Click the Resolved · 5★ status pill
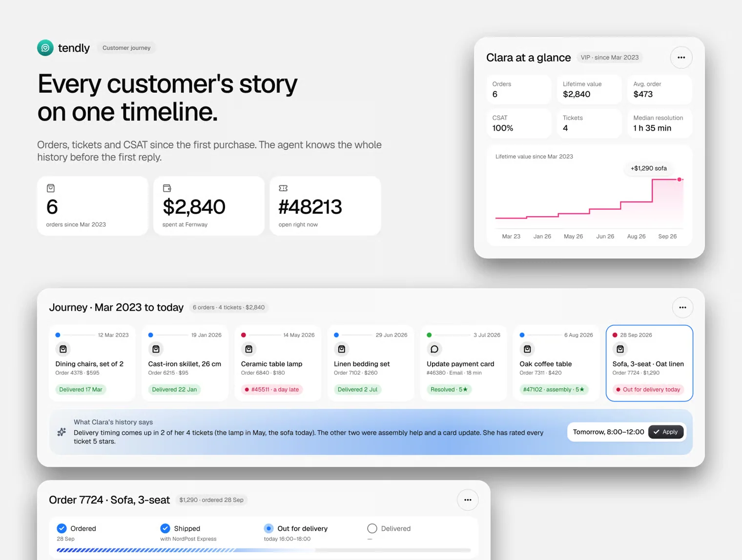 (x=449, y=390)
